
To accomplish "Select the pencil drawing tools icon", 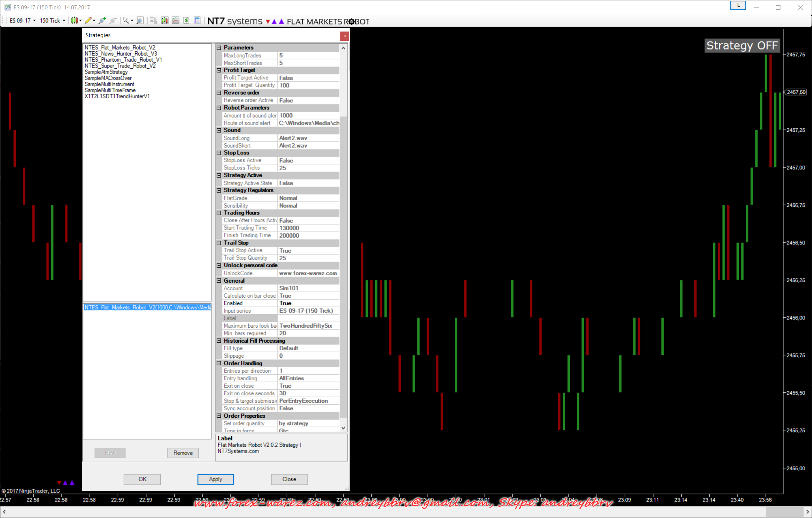I will coord(88,21).
